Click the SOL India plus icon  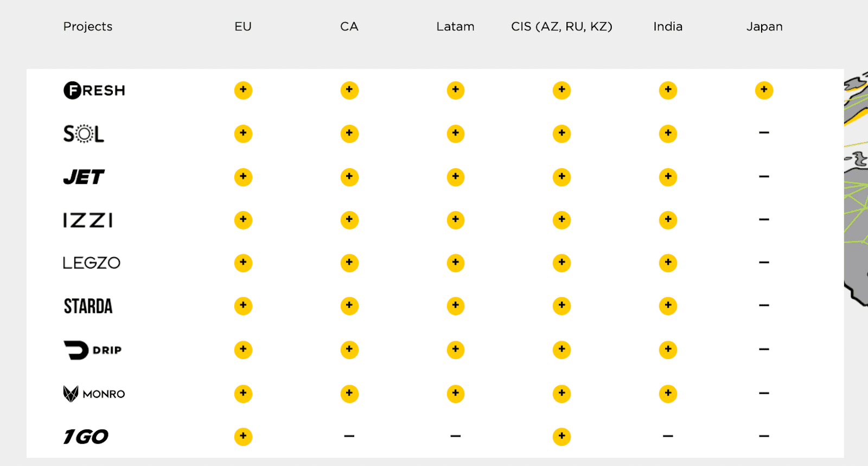(x=668, y=133)
